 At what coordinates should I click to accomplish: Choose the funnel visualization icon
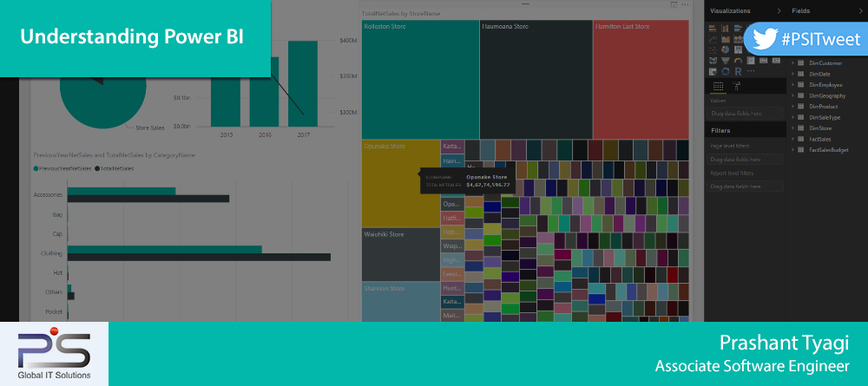(x=725, y=60)
